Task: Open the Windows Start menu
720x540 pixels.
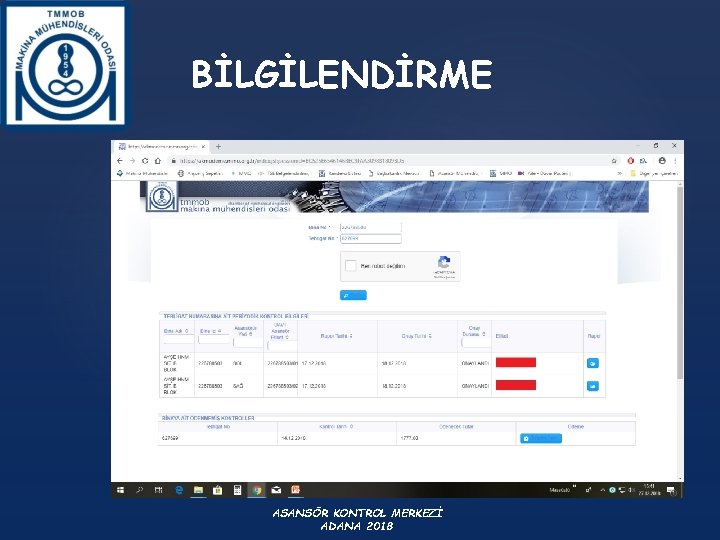Action: pyautogui.click(x=121, y=490)
